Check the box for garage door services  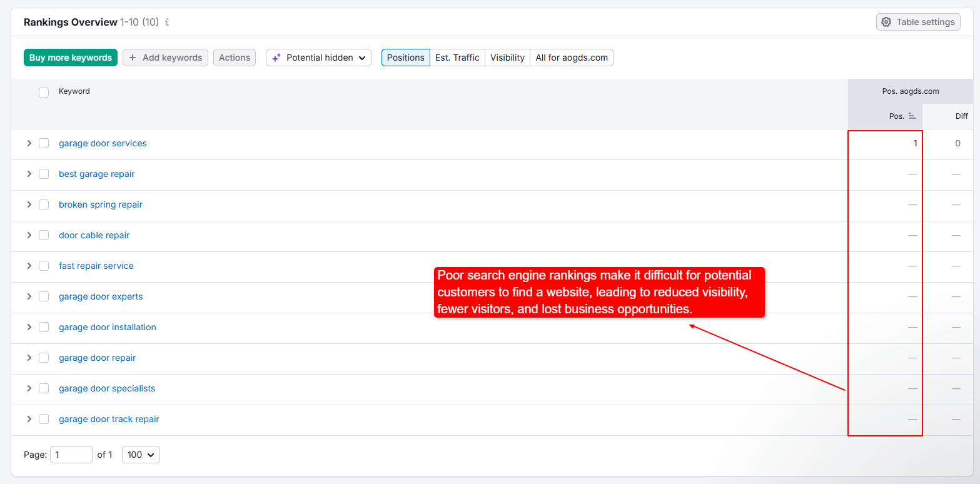(x=44, y=143)
